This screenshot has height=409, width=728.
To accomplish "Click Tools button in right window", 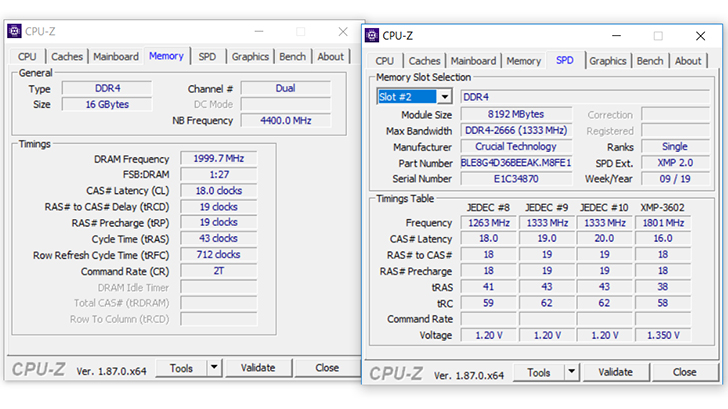I will 539,372.
